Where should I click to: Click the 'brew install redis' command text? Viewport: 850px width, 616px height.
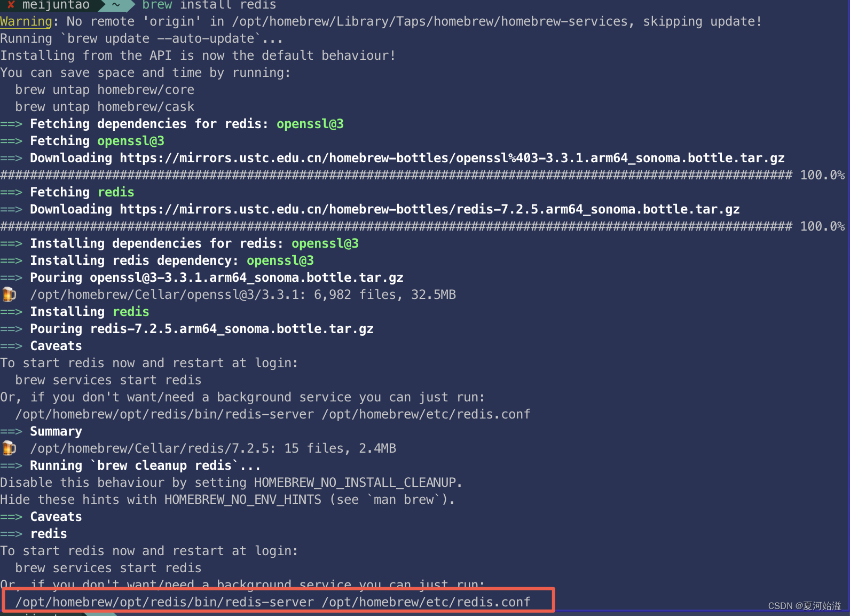coord(209,5)
